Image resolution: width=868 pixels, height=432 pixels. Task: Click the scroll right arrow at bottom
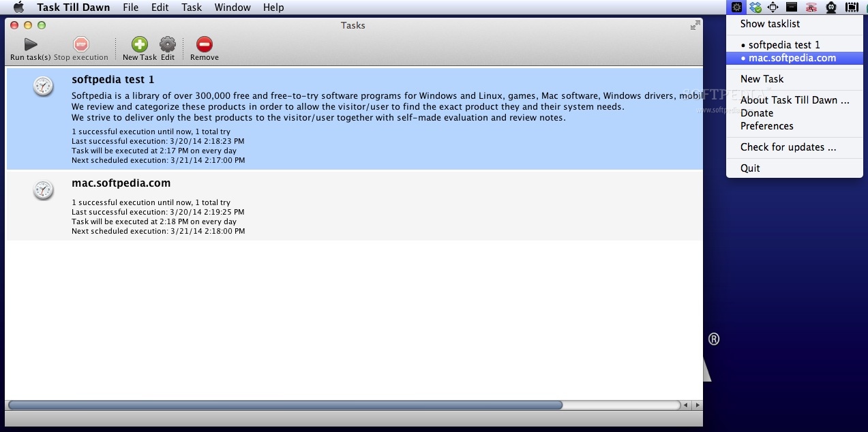(x=697, y=405)
